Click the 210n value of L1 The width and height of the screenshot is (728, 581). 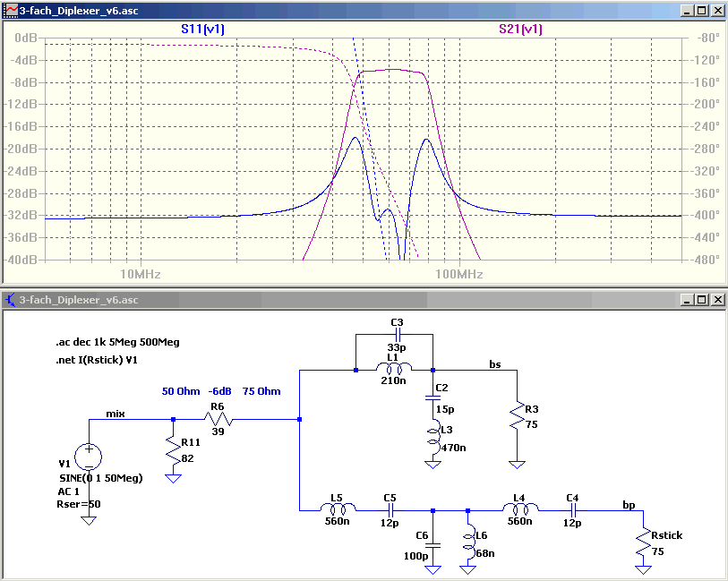(393, 380)
